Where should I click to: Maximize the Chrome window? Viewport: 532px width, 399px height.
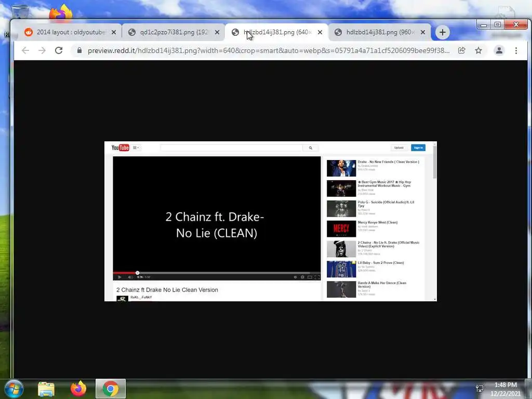(497, 25)
